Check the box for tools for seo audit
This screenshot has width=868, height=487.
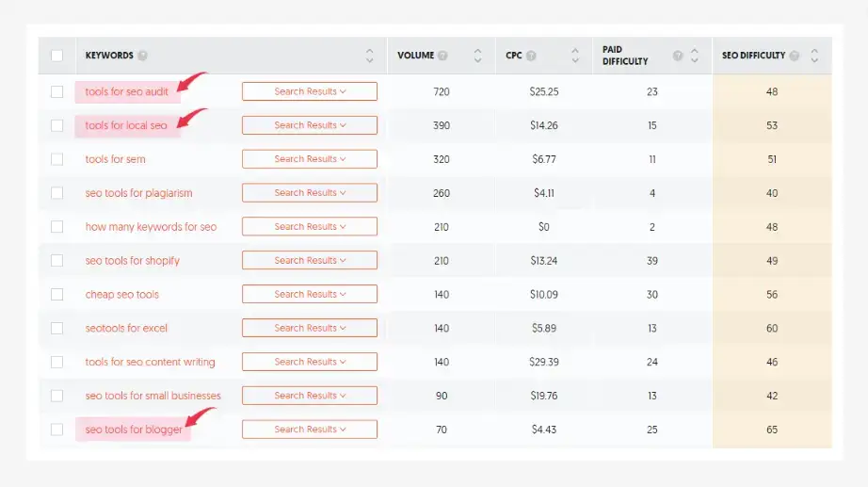[56, 91]
